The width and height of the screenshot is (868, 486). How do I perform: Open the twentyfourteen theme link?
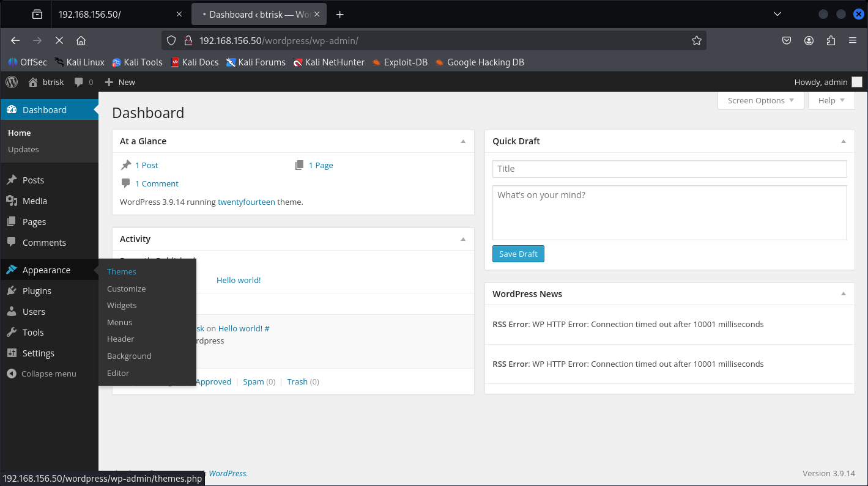click(247, 202)
